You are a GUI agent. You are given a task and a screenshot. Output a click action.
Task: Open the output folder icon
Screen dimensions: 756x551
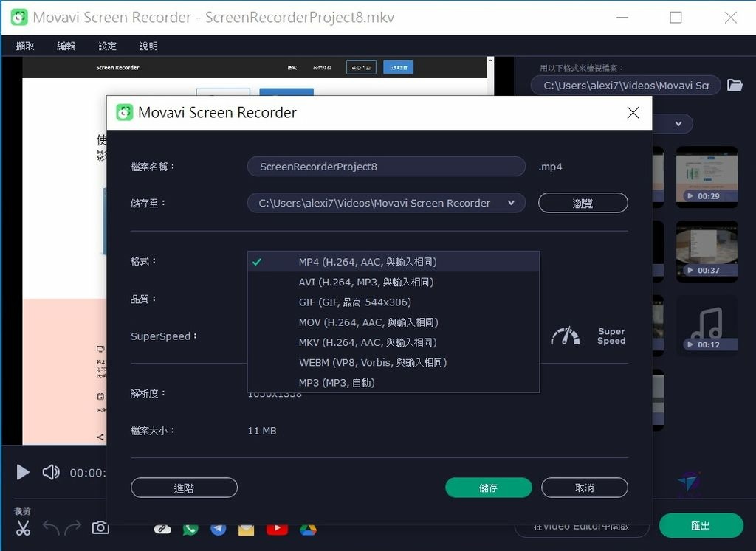click(x=735, y=86)
